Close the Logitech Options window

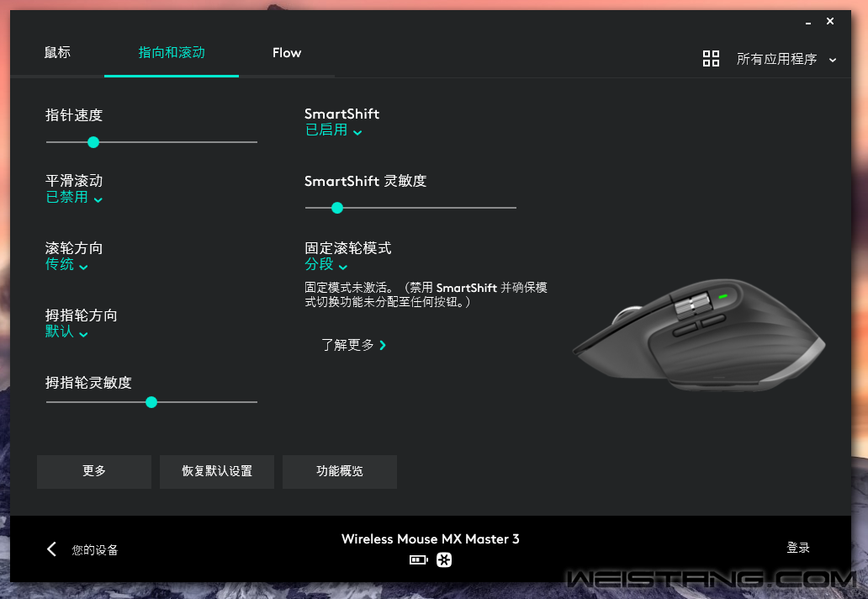(x=830, y=21)
